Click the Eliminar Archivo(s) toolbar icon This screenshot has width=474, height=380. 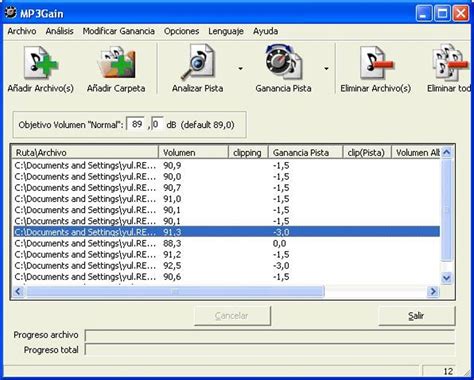pos(376,63)
